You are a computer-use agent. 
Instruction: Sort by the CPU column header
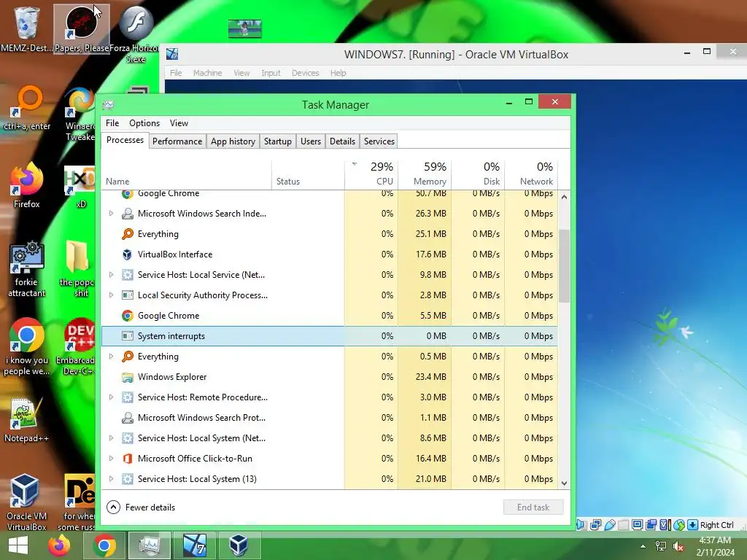(371, 174)
